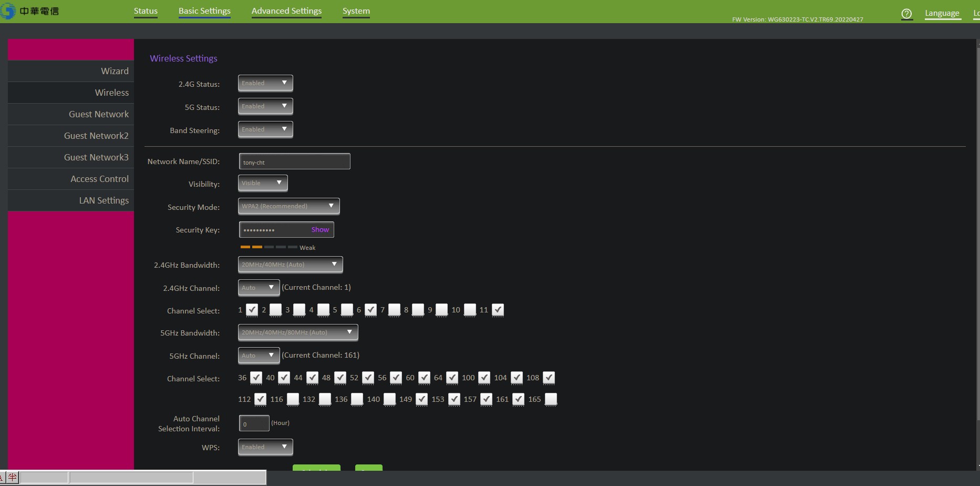Enable 5GHz channel 165 checkbox
This screenshot has height=486, width=980.
pos(551,399)
